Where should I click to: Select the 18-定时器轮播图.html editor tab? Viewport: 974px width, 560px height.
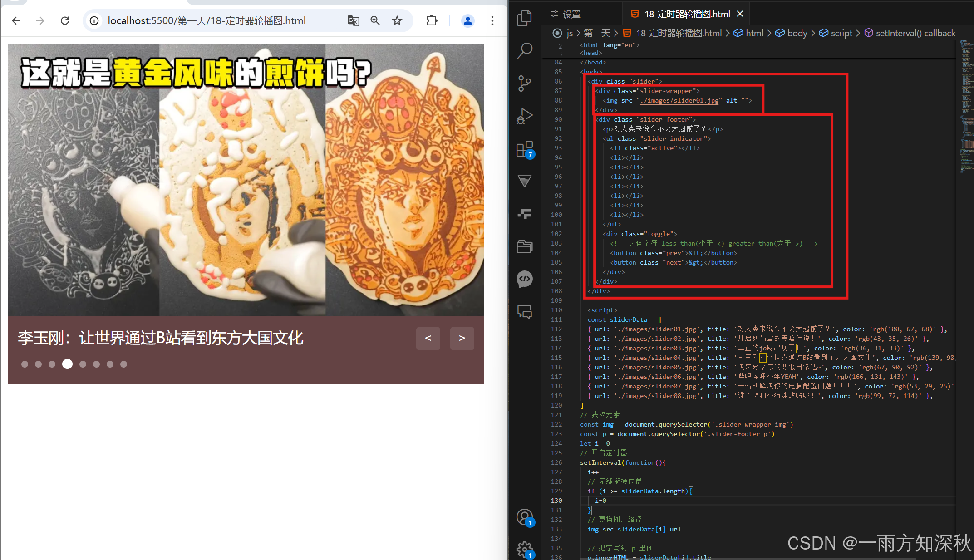point(687,14)
